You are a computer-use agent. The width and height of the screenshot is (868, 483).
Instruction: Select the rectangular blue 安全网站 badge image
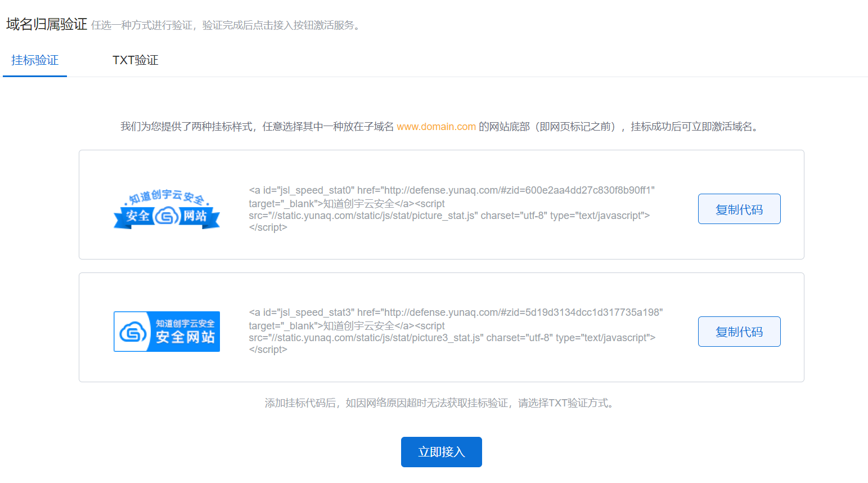pos(167,332)
